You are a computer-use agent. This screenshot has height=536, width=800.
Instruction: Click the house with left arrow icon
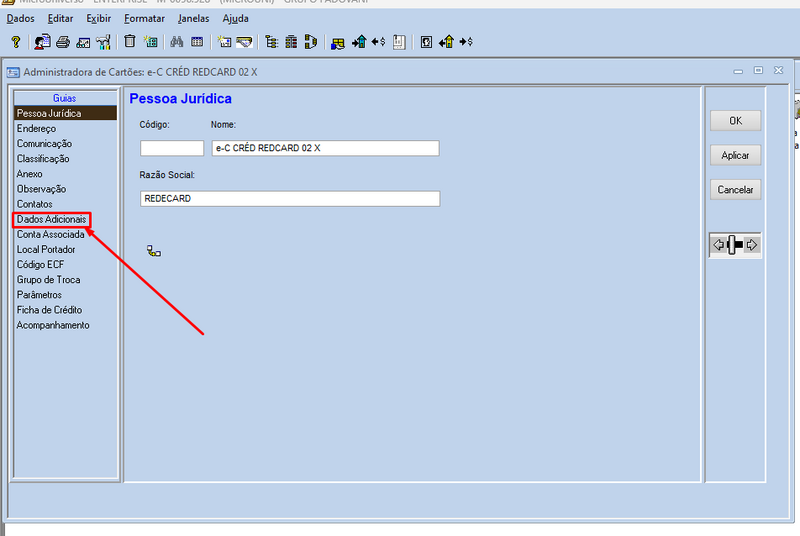tap(446, 42)
